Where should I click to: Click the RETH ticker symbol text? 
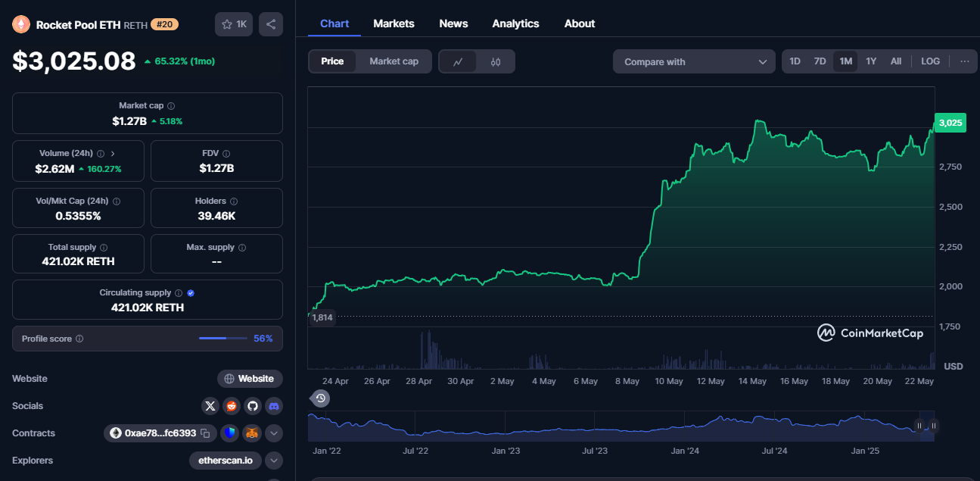[x=135, y=25]
